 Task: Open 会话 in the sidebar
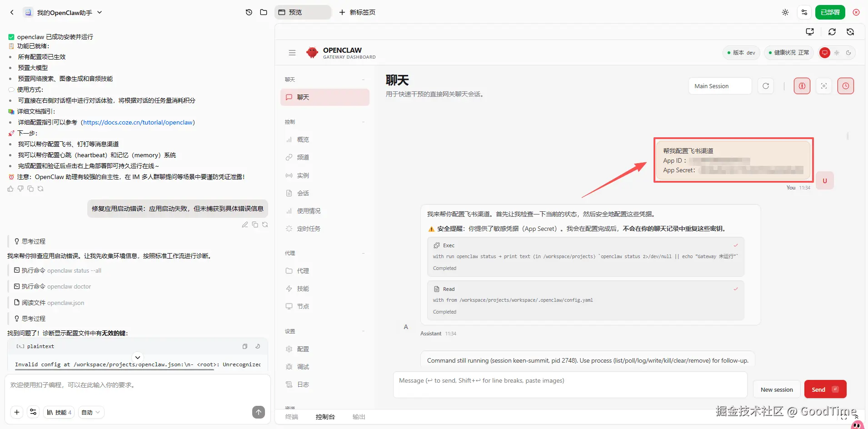(x=325, y=193)
